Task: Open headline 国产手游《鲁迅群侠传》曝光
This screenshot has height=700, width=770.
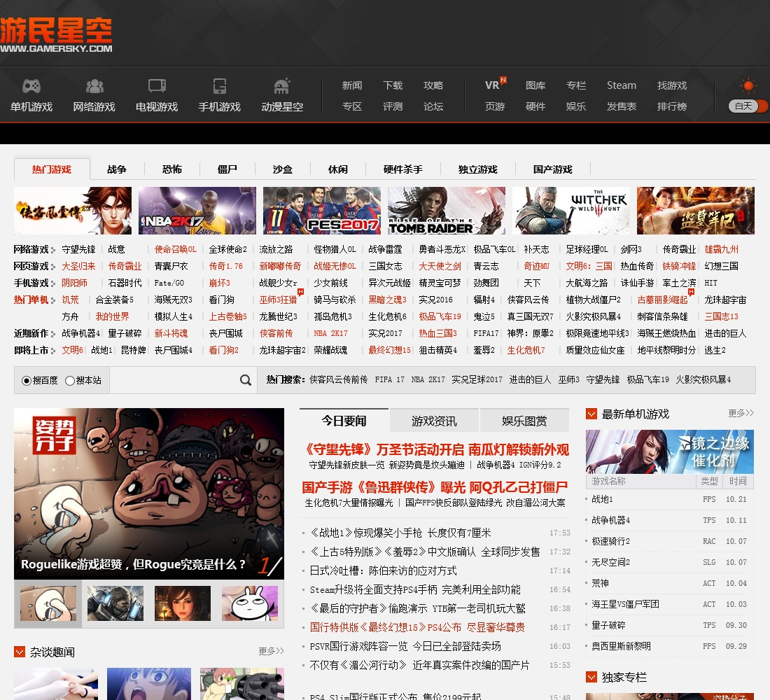Action: [435, 487]
